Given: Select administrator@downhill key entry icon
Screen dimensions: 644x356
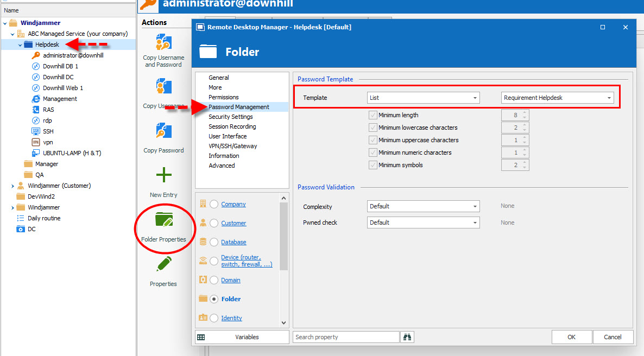Looking at the screenshot, I should [36, 55].
